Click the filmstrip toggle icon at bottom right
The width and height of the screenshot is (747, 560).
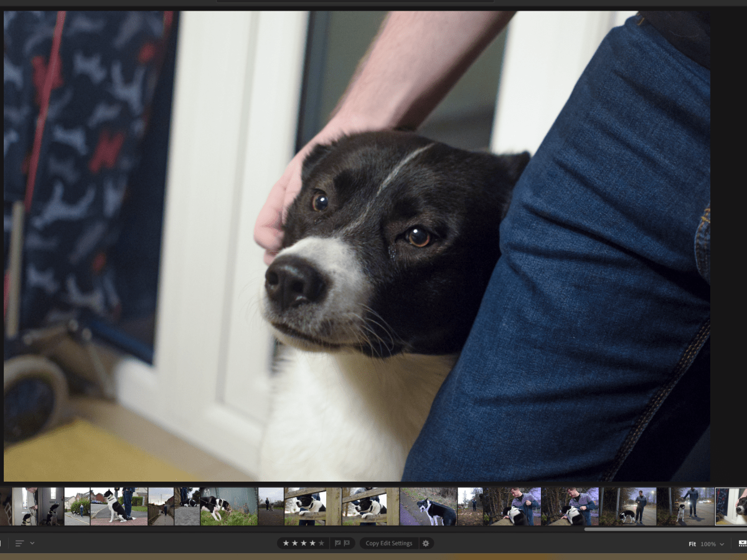click(741, 543)
